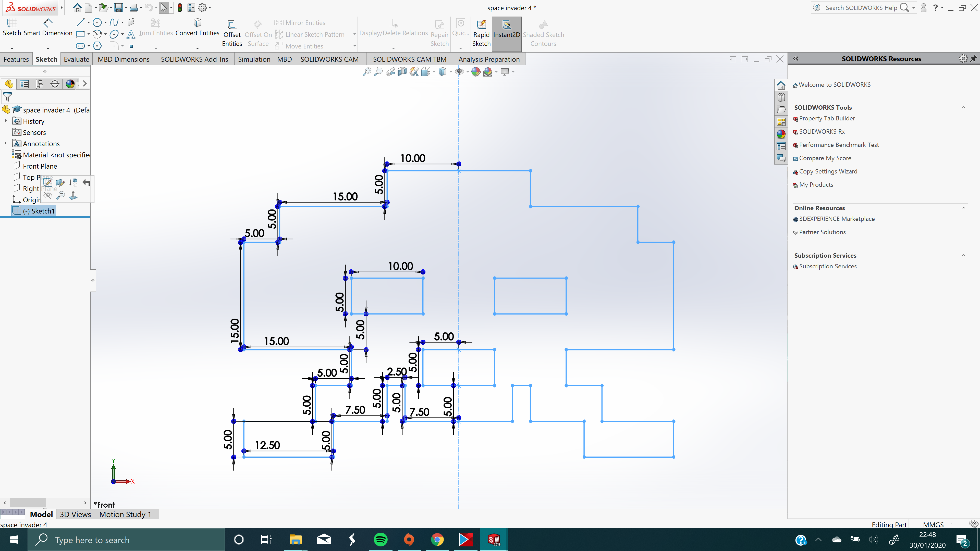Open the Design Library task pane tab
Screen dimensions: 980x551
[781, 97]
